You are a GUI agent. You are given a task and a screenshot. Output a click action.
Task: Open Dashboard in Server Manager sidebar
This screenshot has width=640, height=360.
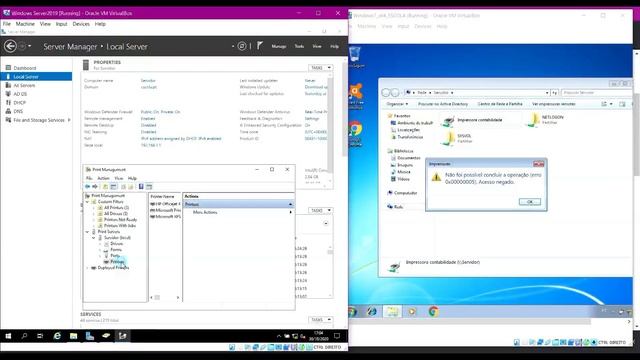[24, 68]
